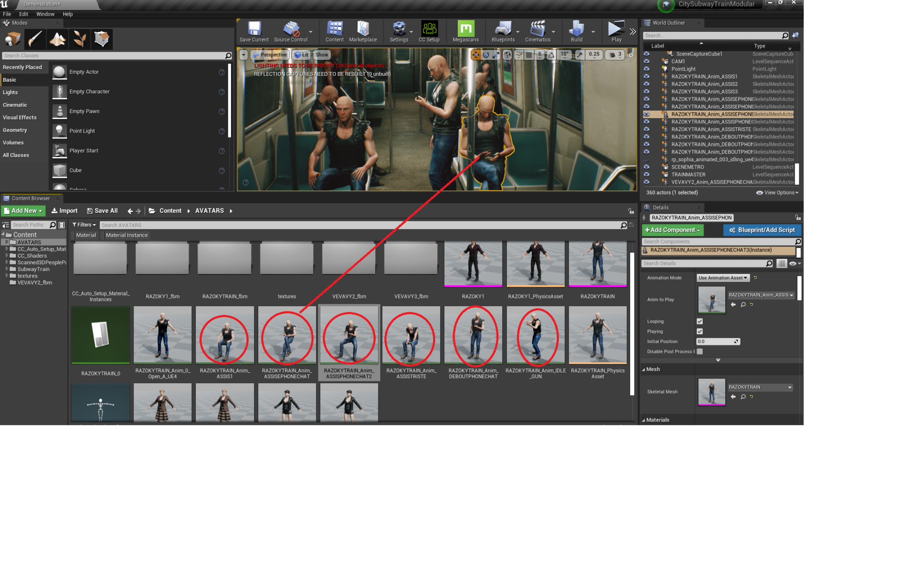Open Animation Mode dropdown
The height and width of the screenshot is (573, 924).
723,278
